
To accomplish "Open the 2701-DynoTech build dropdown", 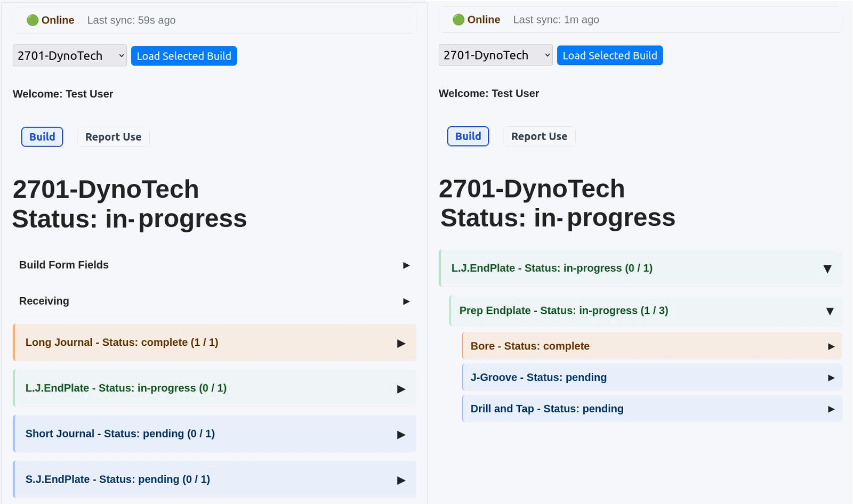I will (x=69, y=55).
